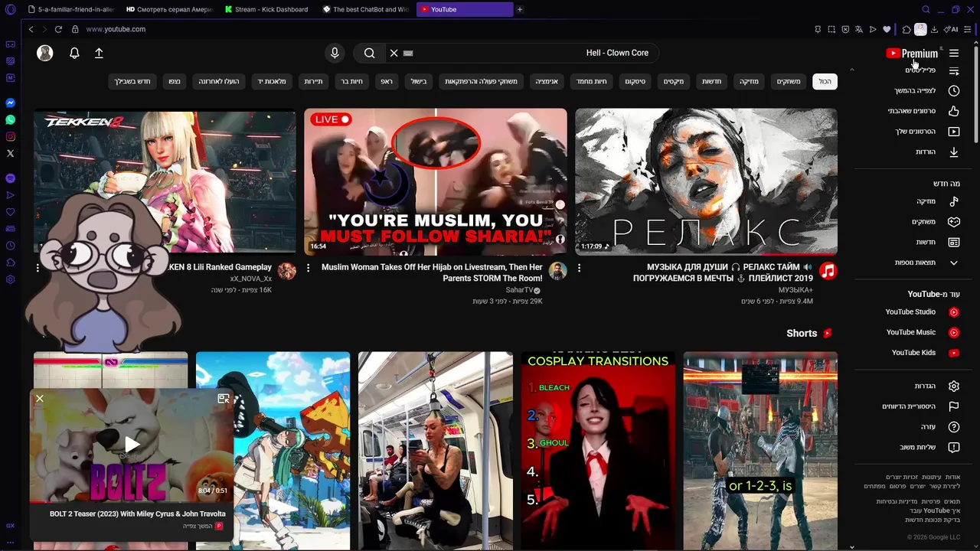Play the BOLT 2 Teaser miniplayer
Screen dimensions: 980x551
point(132,445)
